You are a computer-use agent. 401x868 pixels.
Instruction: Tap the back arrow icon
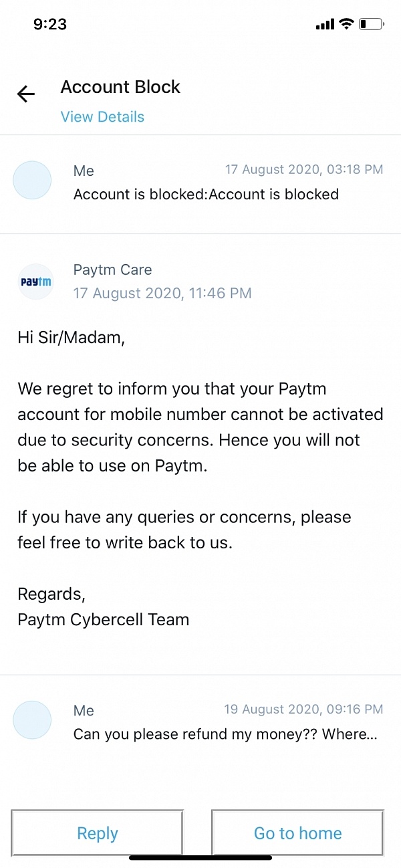[26, 94]
